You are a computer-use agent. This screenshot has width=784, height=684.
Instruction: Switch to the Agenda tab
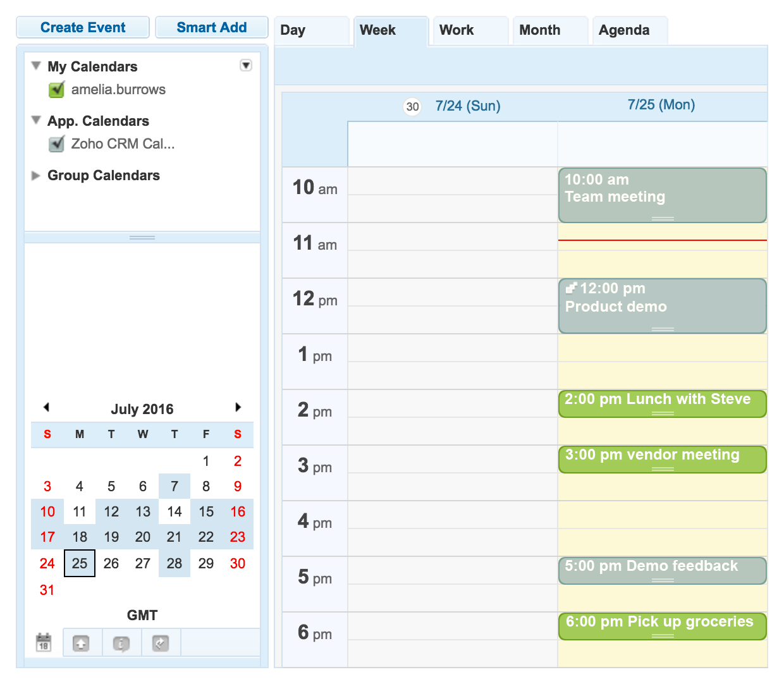click(623, 30)
